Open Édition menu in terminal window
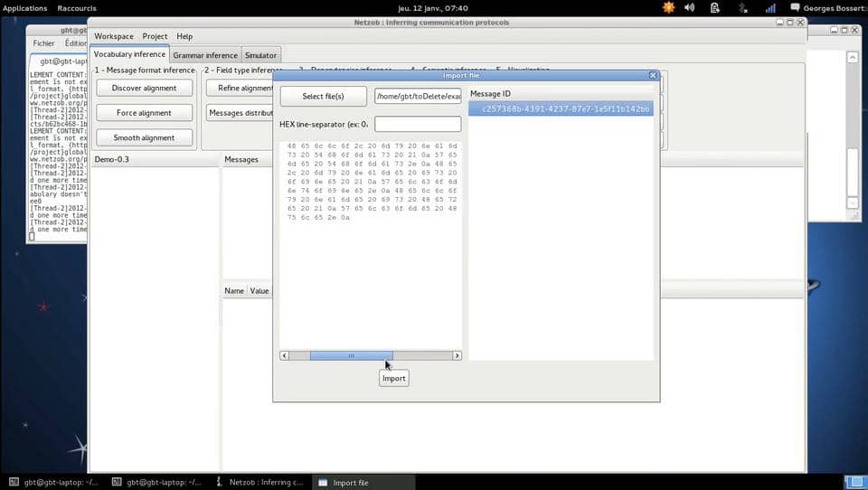868x490 pixels. point(75,43)
